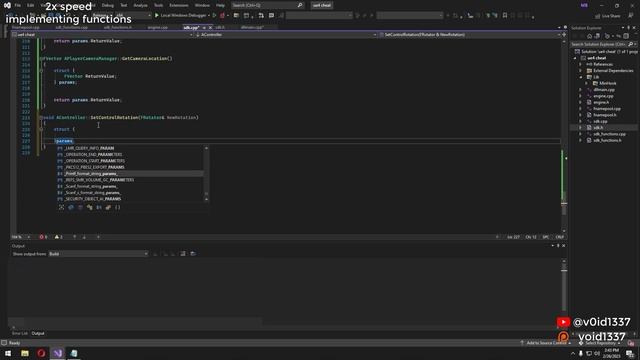Click Show All Files icon in Solution Explorer
This screenshot has width=640, height=360.
click(626, 36)
